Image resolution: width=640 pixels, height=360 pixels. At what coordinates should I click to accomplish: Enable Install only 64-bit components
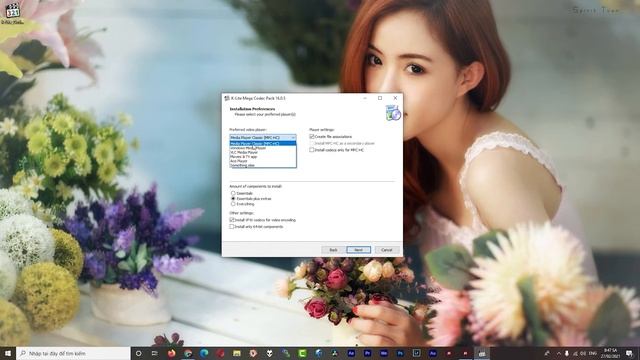point(231,226)
